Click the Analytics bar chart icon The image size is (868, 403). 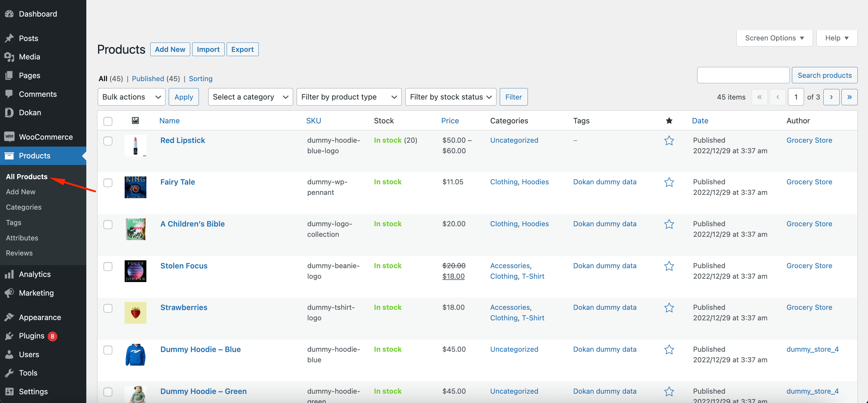coord(9,274)
